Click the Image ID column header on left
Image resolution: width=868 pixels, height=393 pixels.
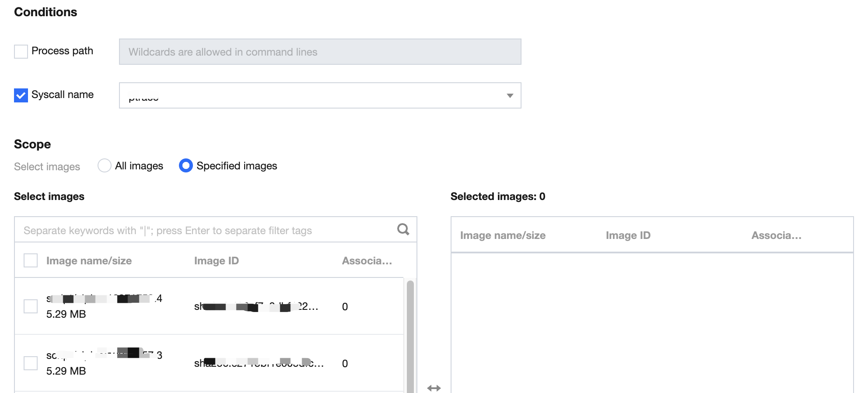217,261
